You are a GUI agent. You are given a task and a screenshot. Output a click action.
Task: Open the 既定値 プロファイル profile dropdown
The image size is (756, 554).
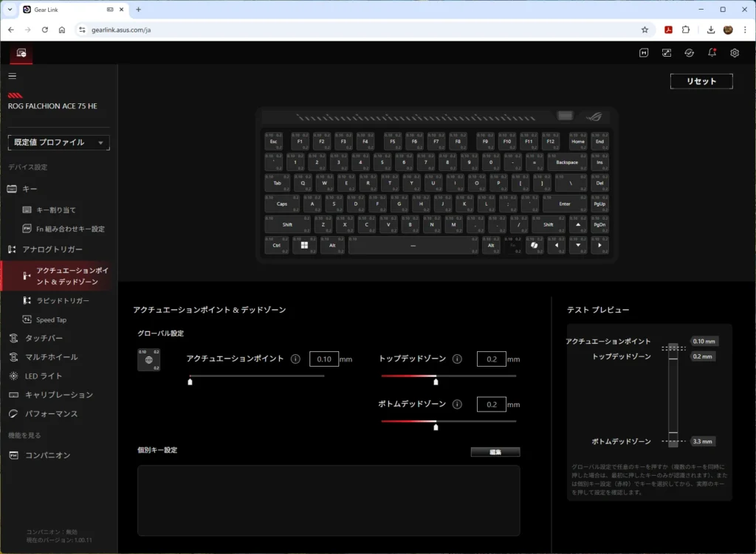pos(58,142)
